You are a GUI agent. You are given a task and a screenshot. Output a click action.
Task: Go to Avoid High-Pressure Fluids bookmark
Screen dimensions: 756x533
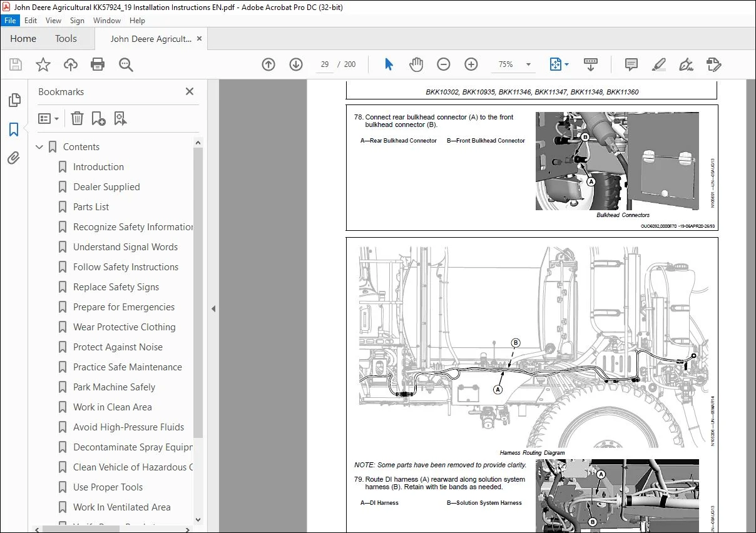(x=128, y=427)
